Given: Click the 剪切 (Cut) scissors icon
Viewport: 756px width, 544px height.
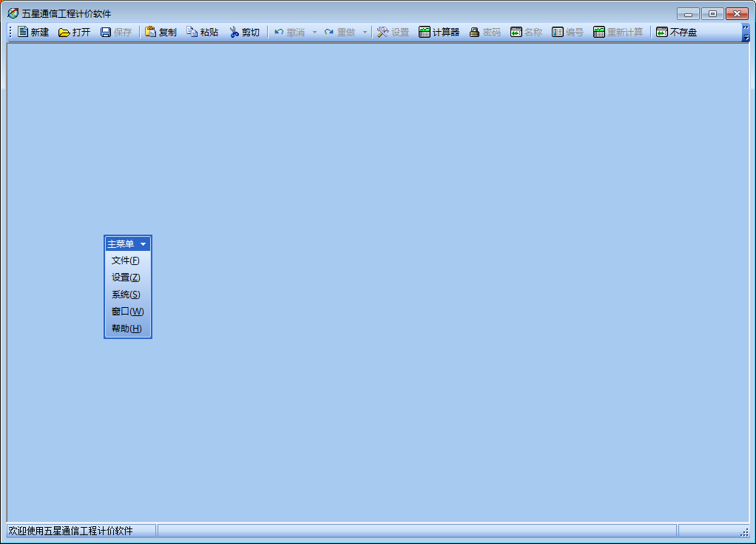Looking at the screenshot, I should (234, 32).
